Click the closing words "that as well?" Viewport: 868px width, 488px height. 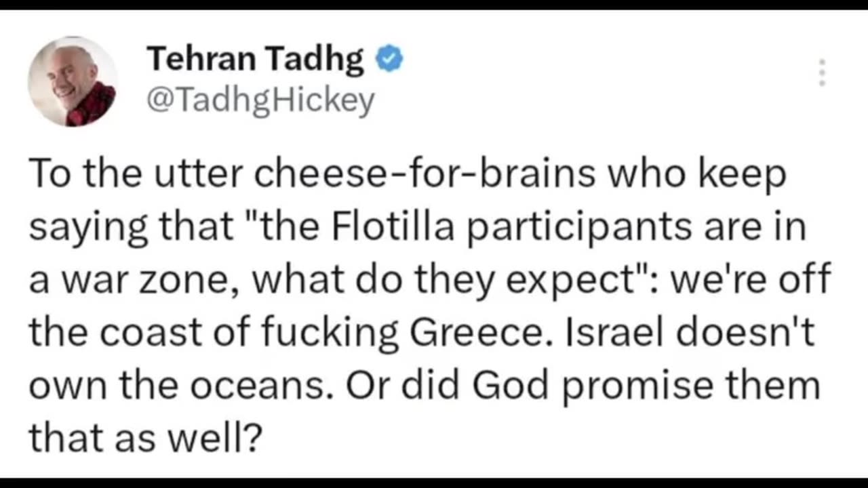point(144,438)
